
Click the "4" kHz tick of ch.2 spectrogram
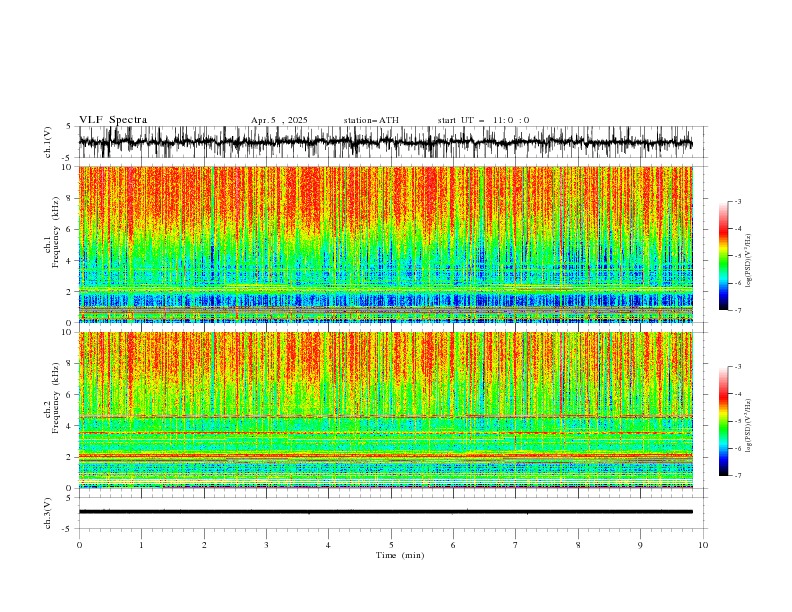tap(70, 426)
